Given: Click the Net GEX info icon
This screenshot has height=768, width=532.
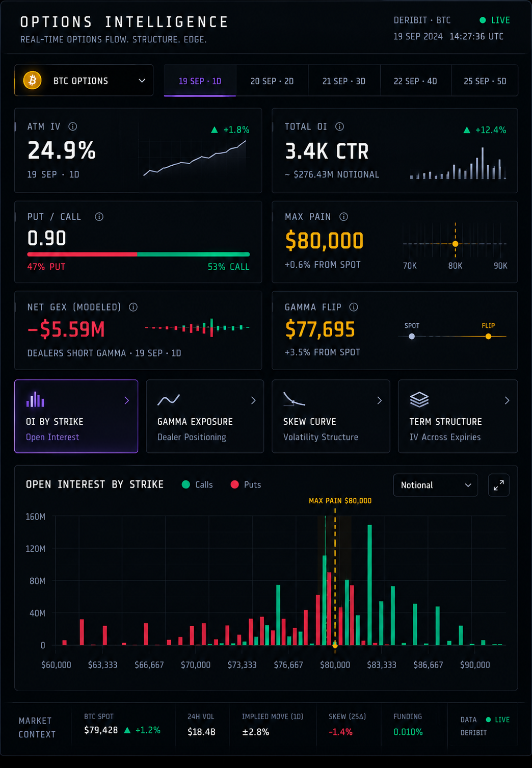Looking at the screenshot, I should 134,307.
